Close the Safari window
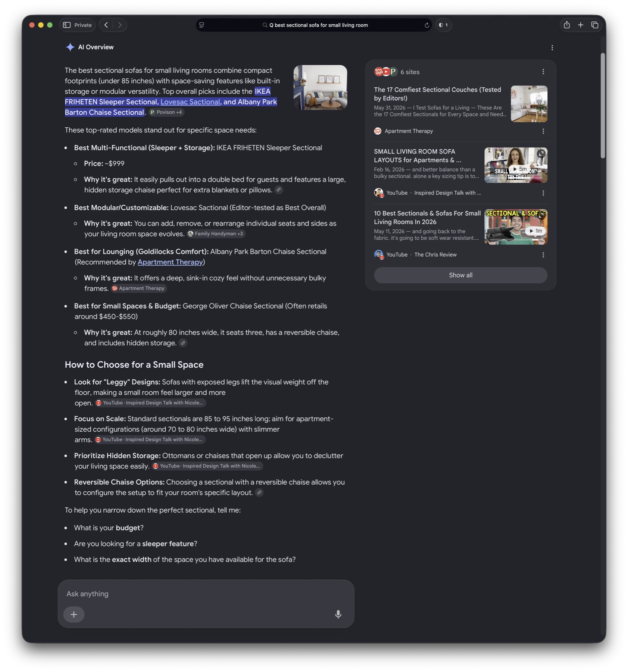628x672 pixels. point(32,25)
